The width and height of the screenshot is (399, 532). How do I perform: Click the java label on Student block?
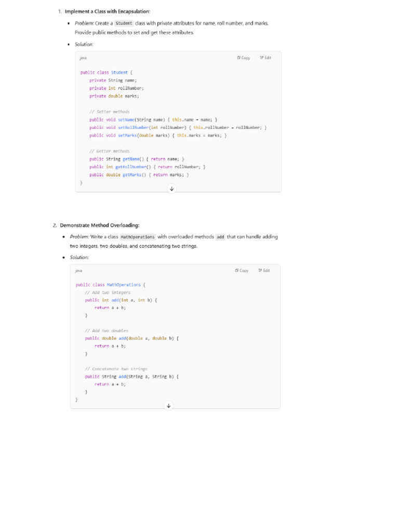click(83, 58)
